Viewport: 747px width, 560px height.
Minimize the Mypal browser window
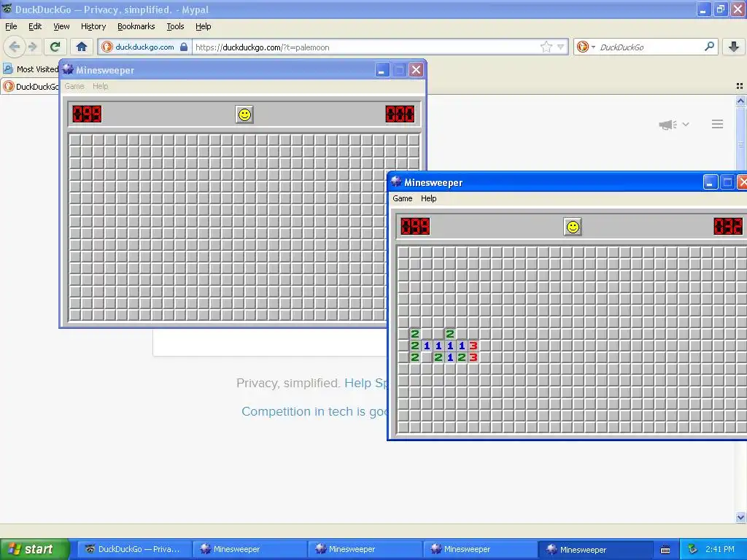(704, 9)
